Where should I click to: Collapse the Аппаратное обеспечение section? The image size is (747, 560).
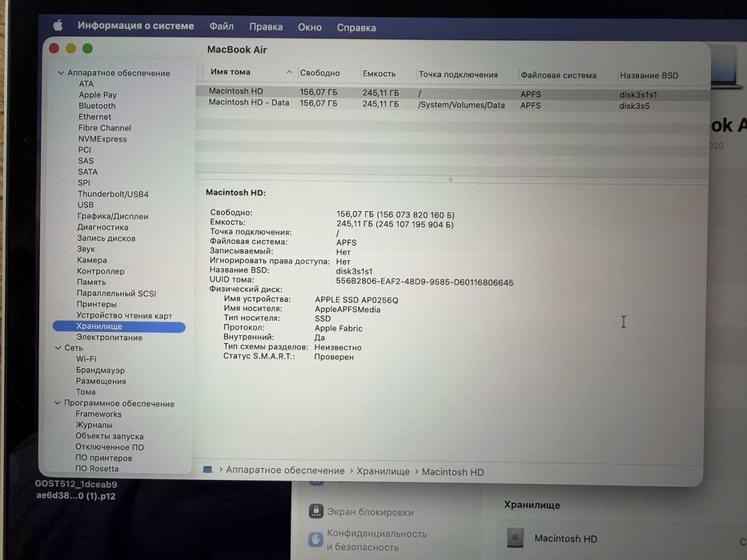pyautogui.click(x=61, y=73)
